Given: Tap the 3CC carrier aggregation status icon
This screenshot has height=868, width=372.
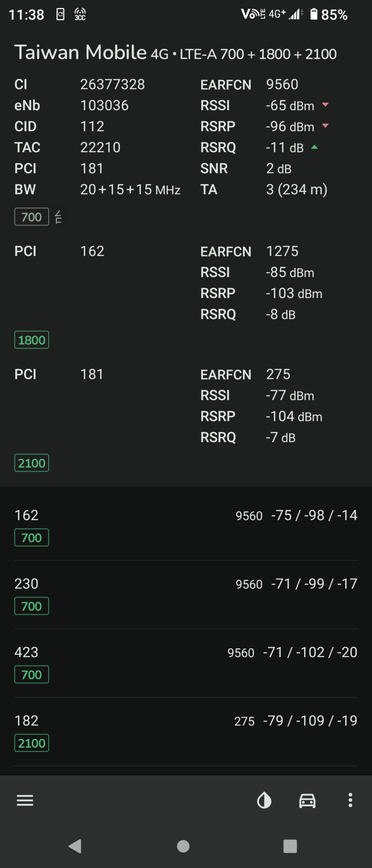Looking at the screenshot, I should click(x=80, y=14).
